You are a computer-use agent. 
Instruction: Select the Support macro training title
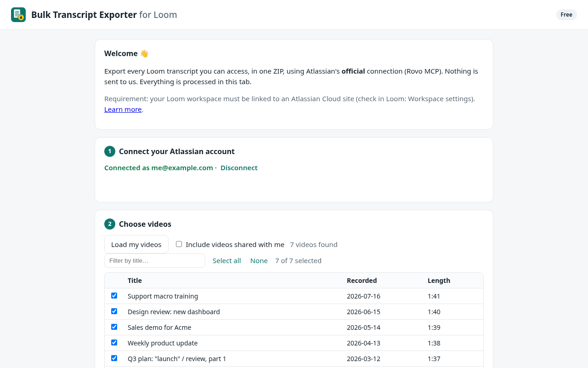163,296
